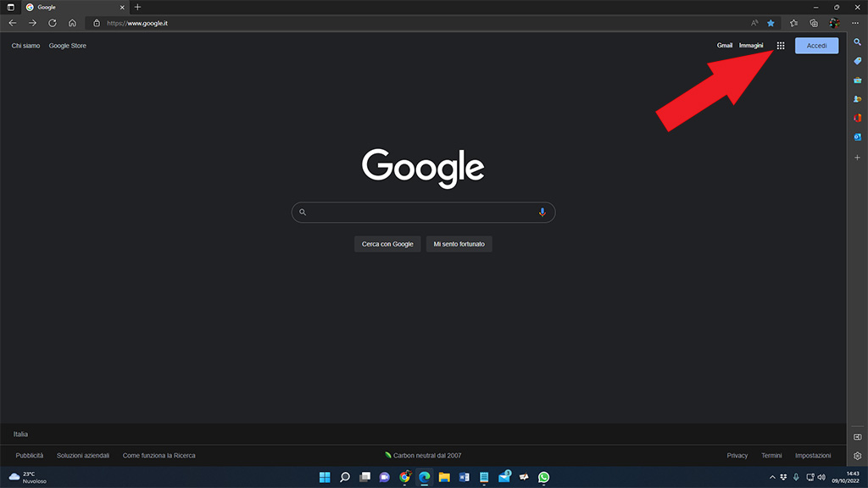This screenshot has width=868, height=488.
Task: Open Collections in Edge
Action: [x=814, y=23]
